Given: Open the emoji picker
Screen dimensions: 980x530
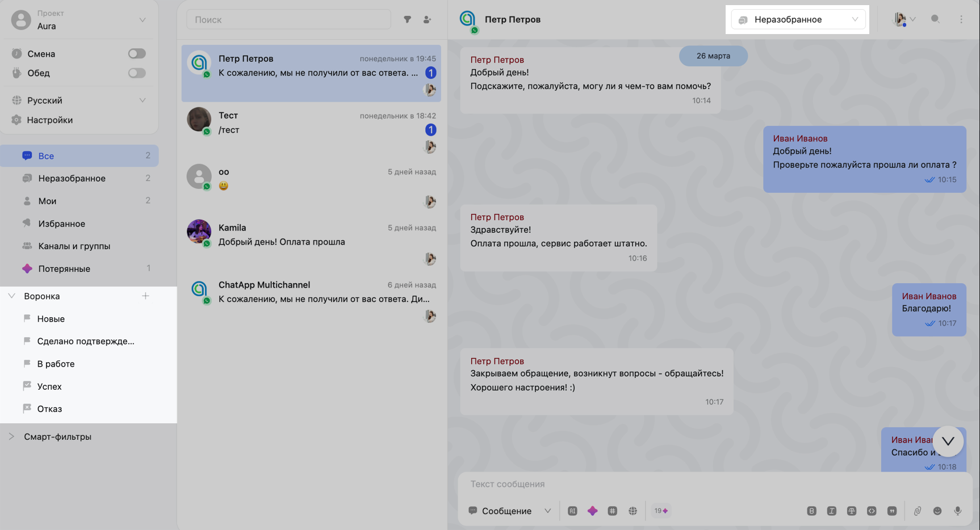Looking at the screenshot, I should tap(937, 511).
